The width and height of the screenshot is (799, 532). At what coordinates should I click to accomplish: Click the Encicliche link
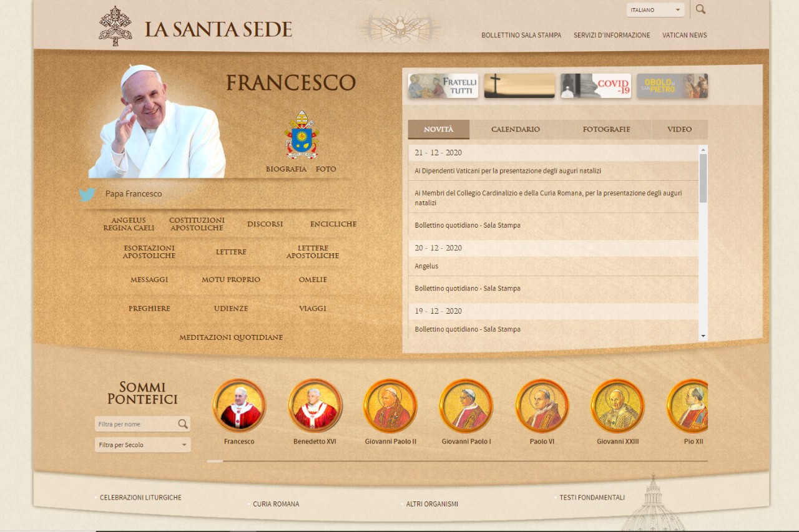pyautogui.click(x=333, y=223)
